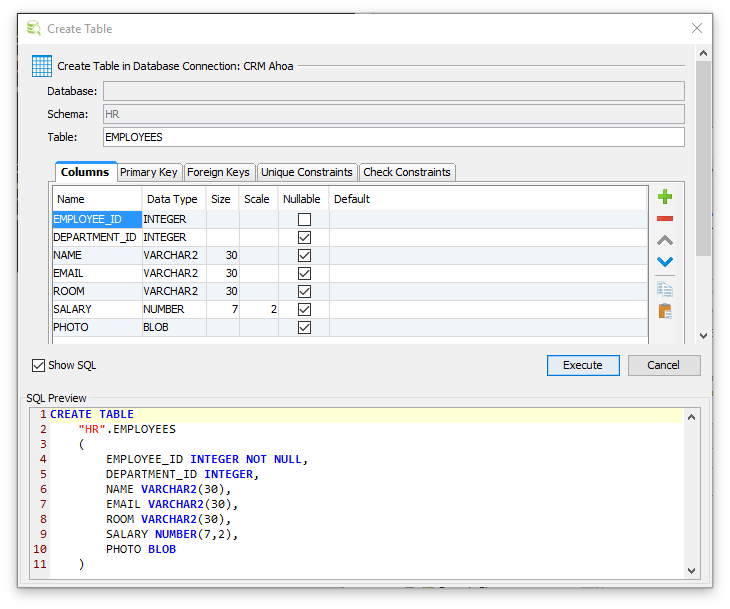The image size is (730, 609).
Task: Click the BLOB data type cell
Action: click(174, 327)
